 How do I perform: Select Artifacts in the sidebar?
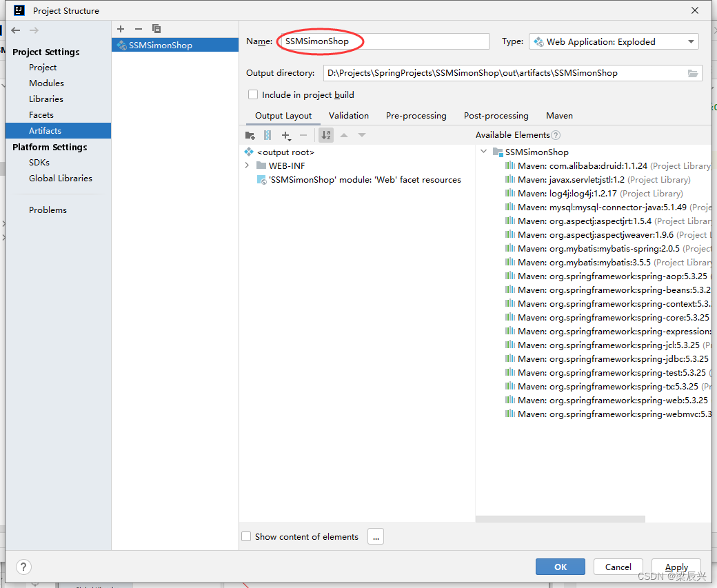click(58, 131)
